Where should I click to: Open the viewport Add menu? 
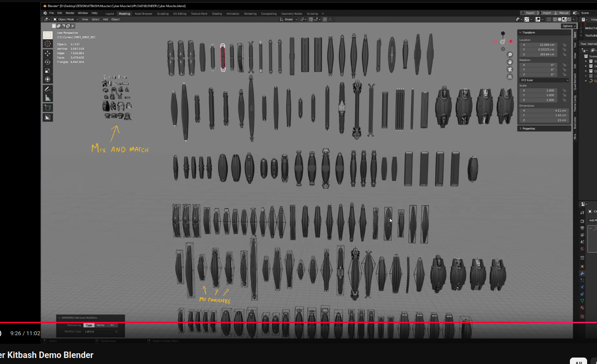[x=105, y=19]
